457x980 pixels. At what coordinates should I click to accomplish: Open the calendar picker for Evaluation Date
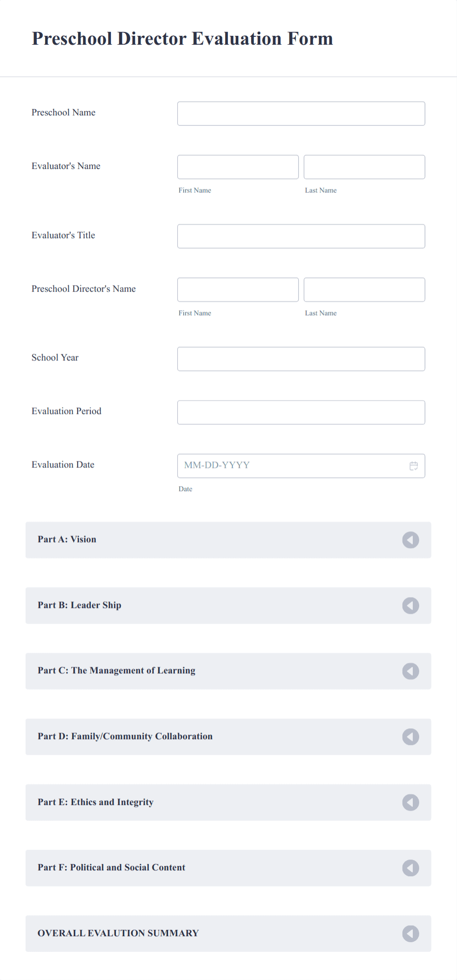413,465
